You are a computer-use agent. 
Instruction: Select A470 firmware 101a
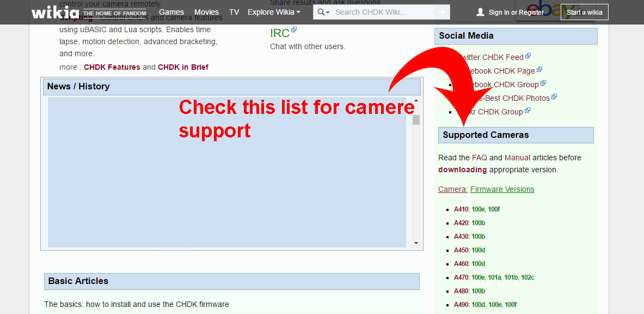(x=494, y=277)
